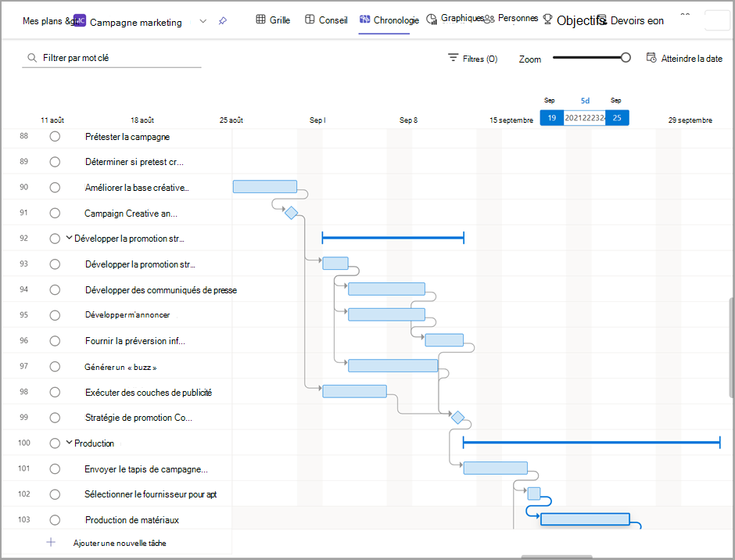This screenshot has height=560, width=735.
Task: Collapse the Production group
Action: 69,442
